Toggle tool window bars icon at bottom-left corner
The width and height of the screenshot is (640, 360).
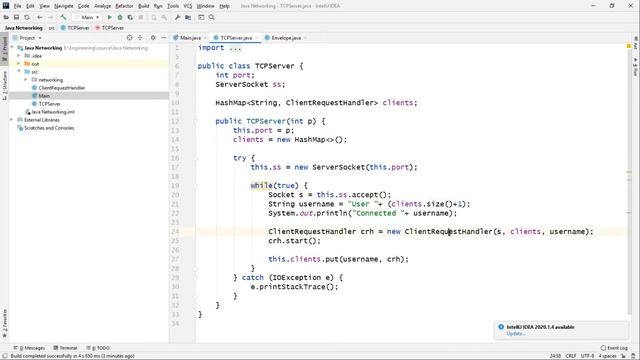point(4,356)
